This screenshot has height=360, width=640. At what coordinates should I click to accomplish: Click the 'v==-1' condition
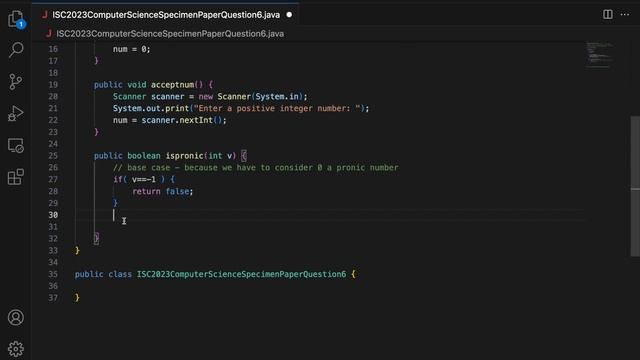pyautogui.click(x=144, y=179)
